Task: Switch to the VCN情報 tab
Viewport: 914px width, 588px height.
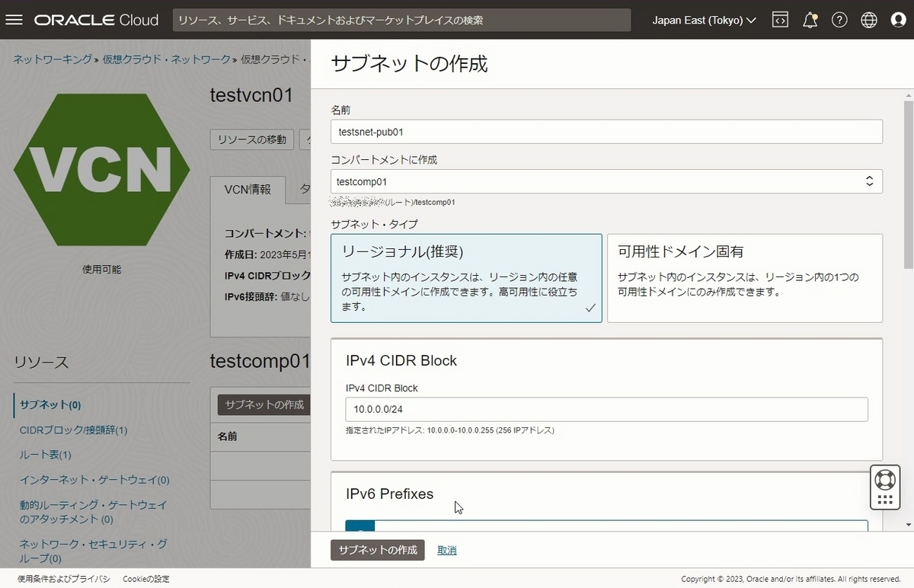Action: coord(247,189)
